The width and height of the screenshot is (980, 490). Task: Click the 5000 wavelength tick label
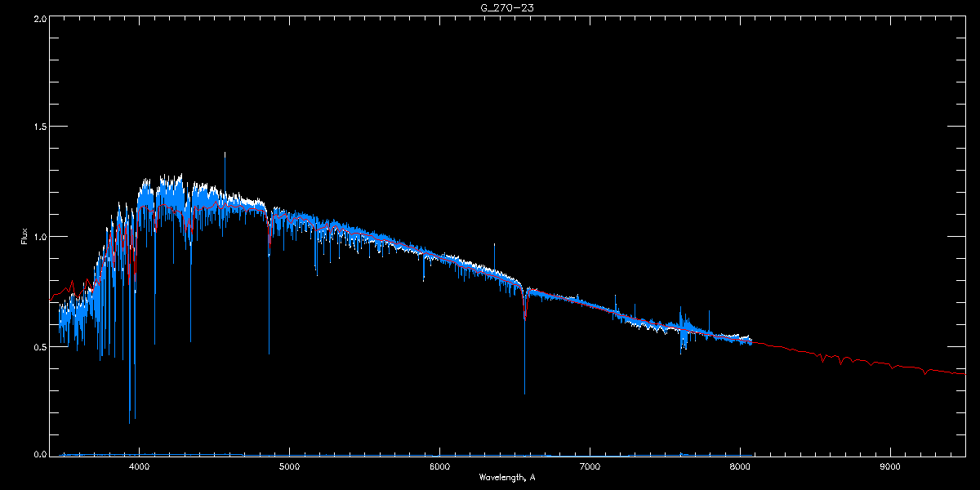[x=289, y=467]
